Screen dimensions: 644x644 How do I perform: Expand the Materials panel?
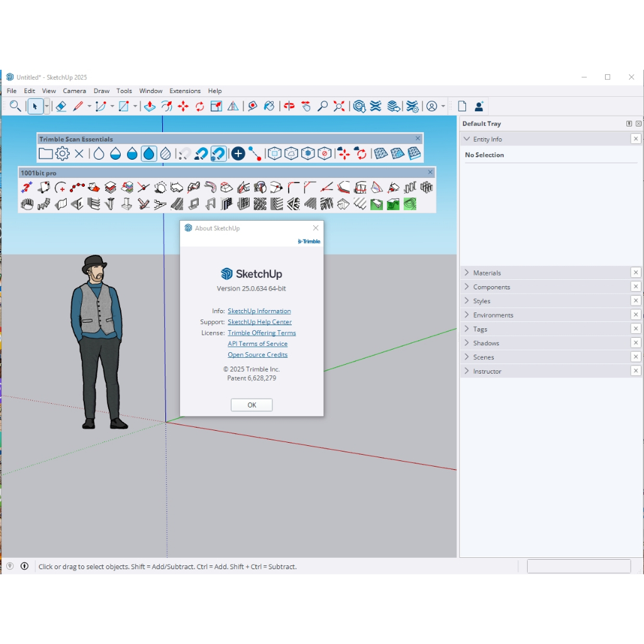(467, 273)
